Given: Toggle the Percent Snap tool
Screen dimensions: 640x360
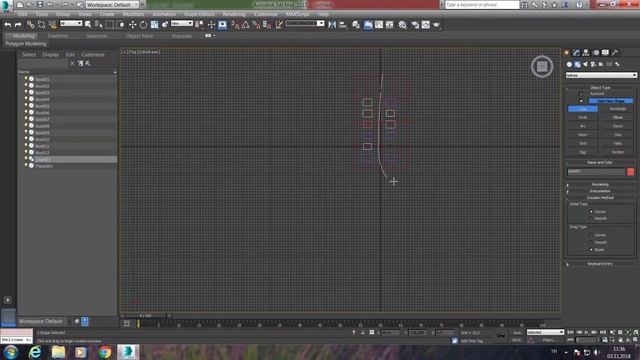Looking at the screenshot, I should pyautogui.click(x=256, y=25).
